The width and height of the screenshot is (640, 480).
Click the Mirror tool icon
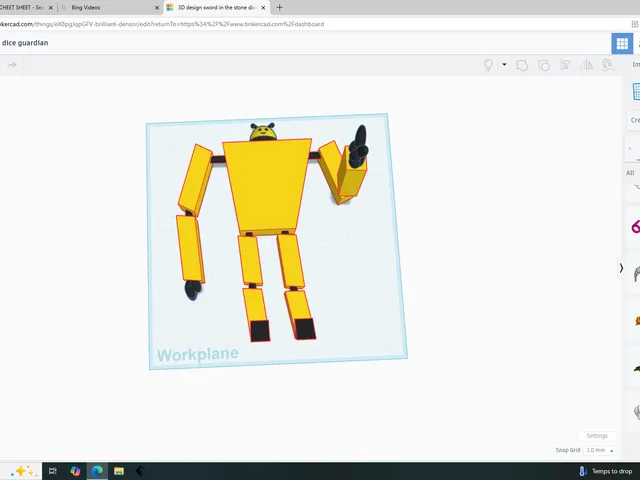[x=587, y=65]
